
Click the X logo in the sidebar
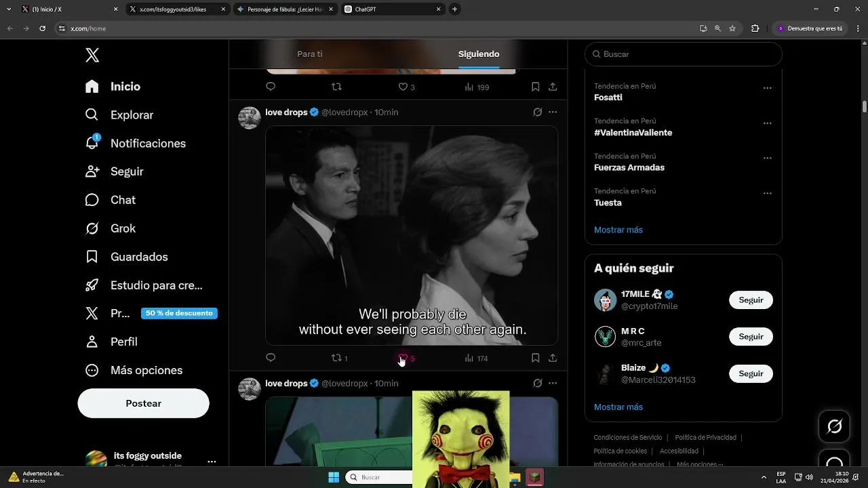point(92,56)
